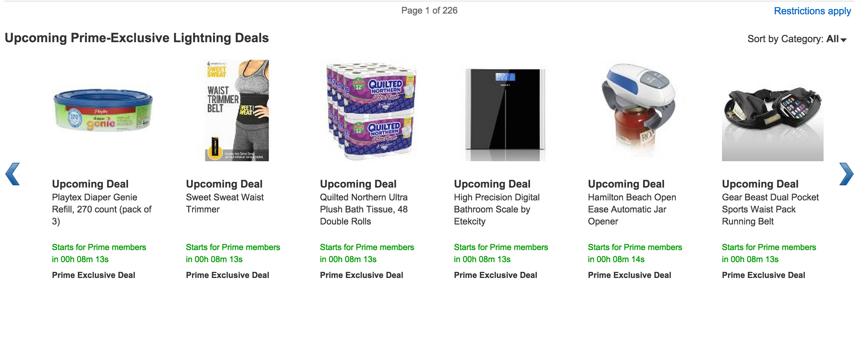Click the Hamilton Beach jar opener image

[x=639, y=110]
